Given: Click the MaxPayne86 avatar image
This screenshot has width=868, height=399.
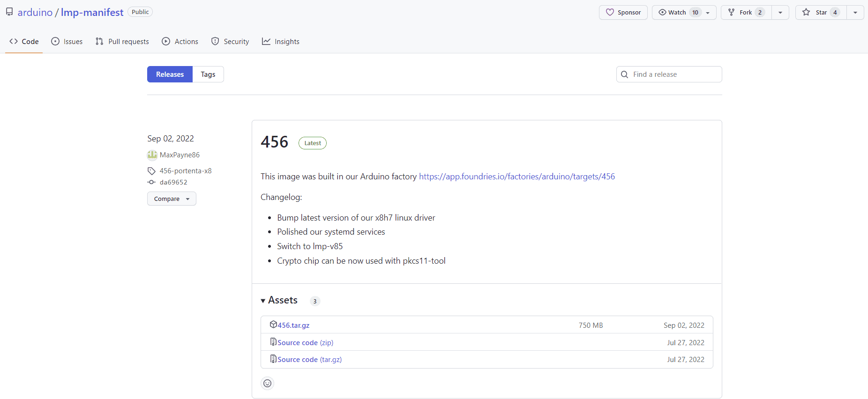Looking at the screenshot, I should coord(152,155).
